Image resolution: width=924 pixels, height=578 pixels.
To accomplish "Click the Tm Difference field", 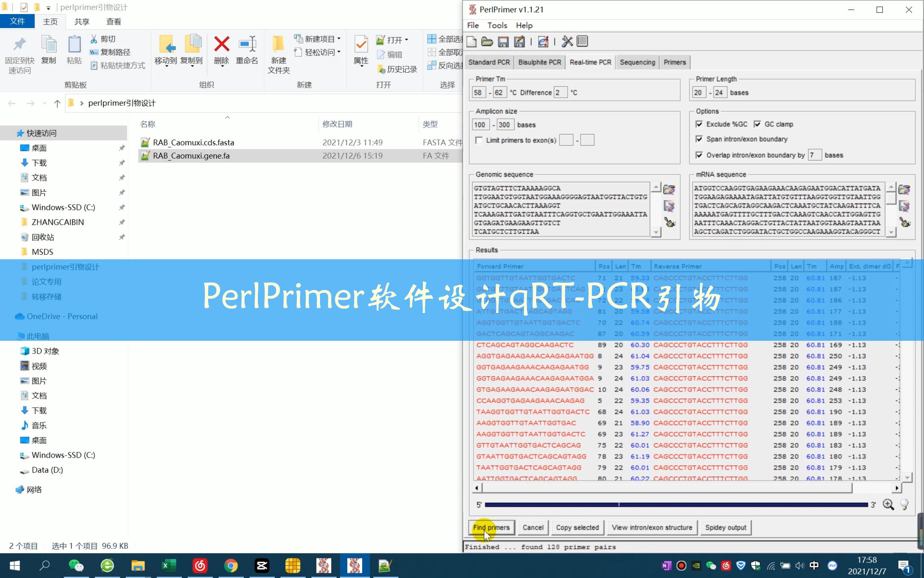I will click(560, 93).
